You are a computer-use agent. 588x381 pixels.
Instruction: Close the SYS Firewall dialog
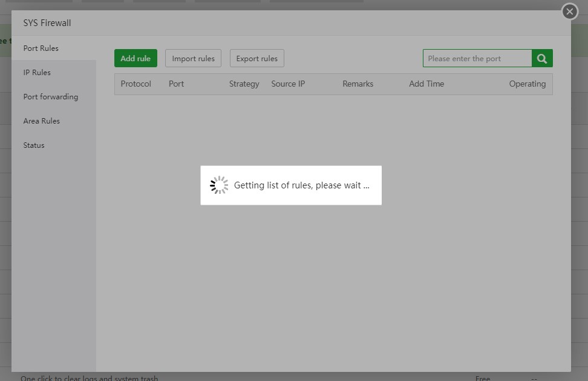(569, 11)
